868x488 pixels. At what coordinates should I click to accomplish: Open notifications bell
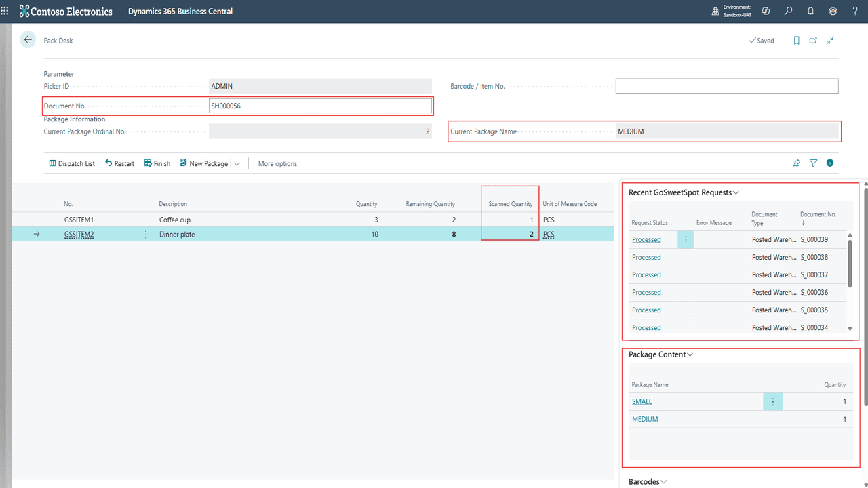[810, 11]
